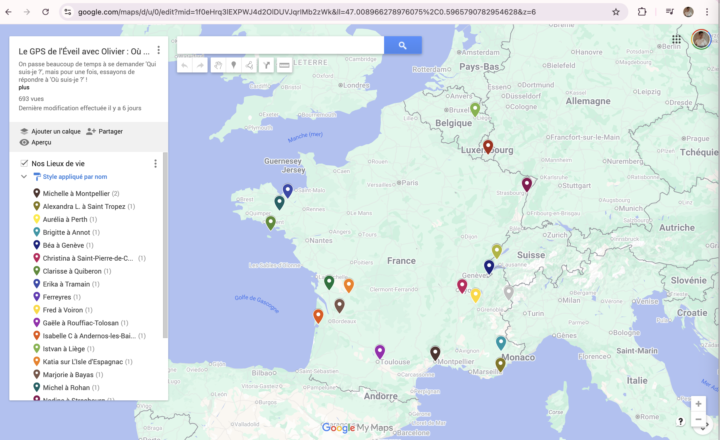Select Marjorie à Bayas entry

click(68, 374)
